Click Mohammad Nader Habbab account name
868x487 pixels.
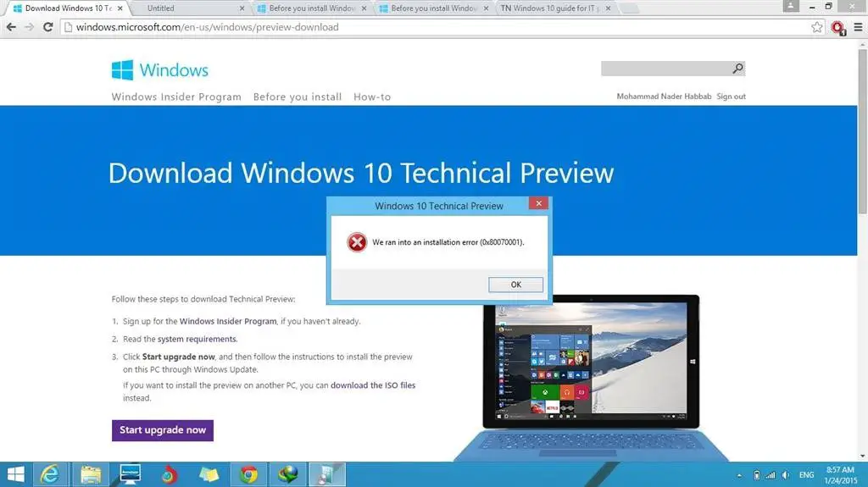coord(664,97)
